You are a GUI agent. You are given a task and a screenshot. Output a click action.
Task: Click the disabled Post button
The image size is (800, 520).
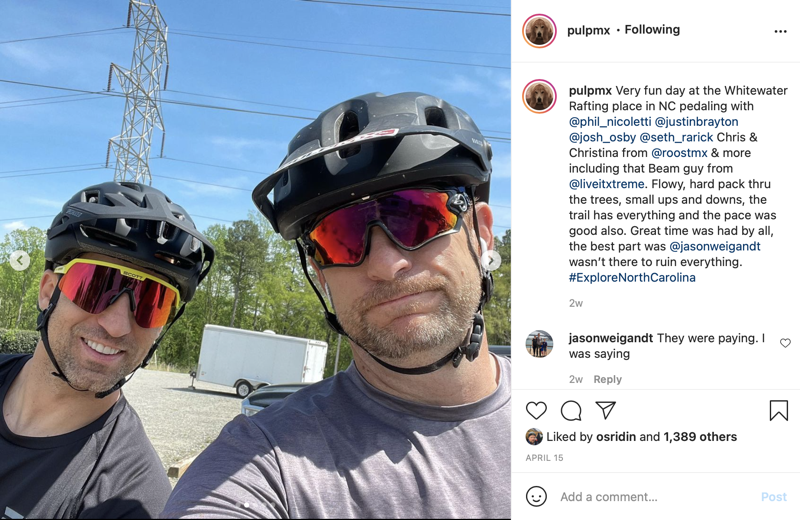[773, 497]
